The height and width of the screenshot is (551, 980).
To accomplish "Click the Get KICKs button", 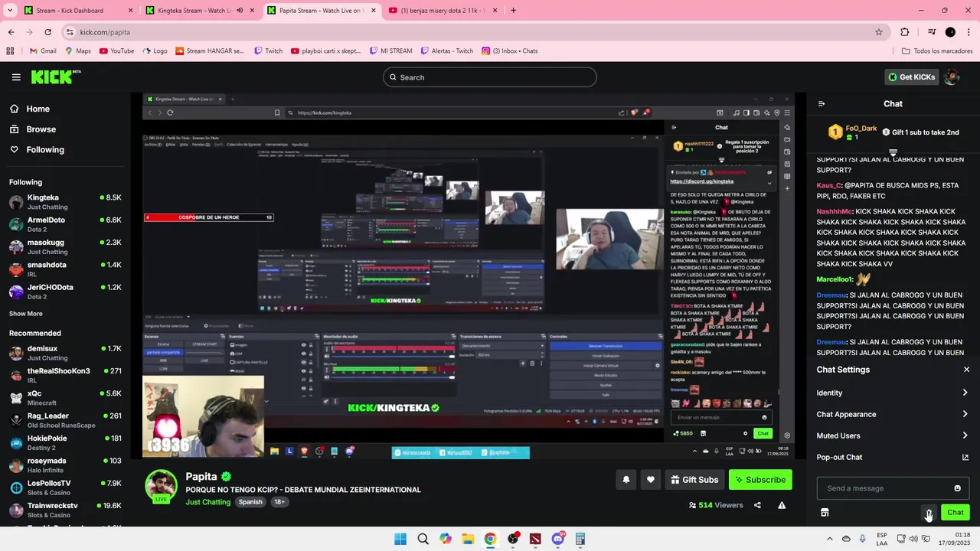I will pyautogui.click(x=911, y=77).
